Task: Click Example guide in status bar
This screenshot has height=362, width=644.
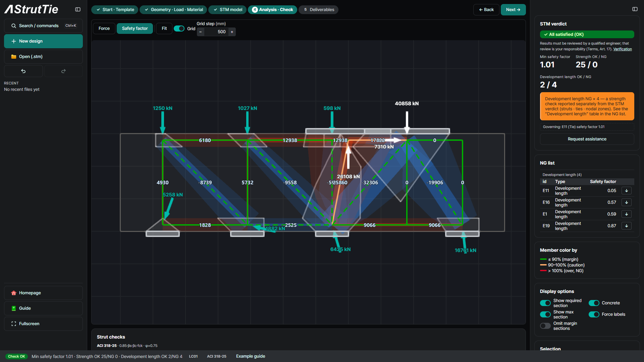Action: [251, 356]
